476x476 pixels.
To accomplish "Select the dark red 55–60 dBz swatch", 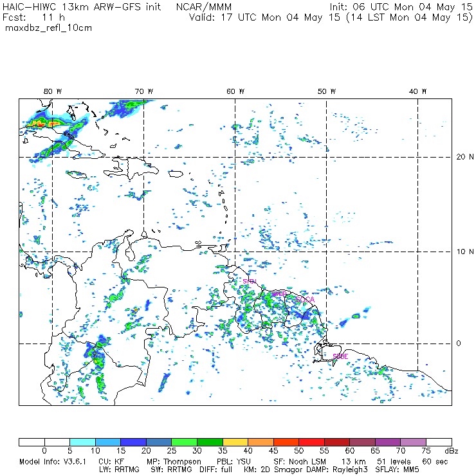I will tap(337, 442).
